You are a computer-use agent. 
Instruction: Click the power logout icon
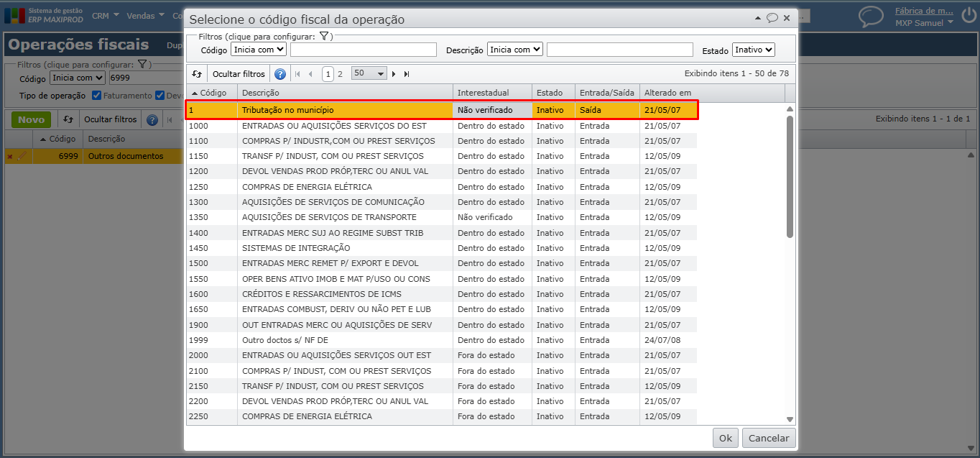pos(968,16)
